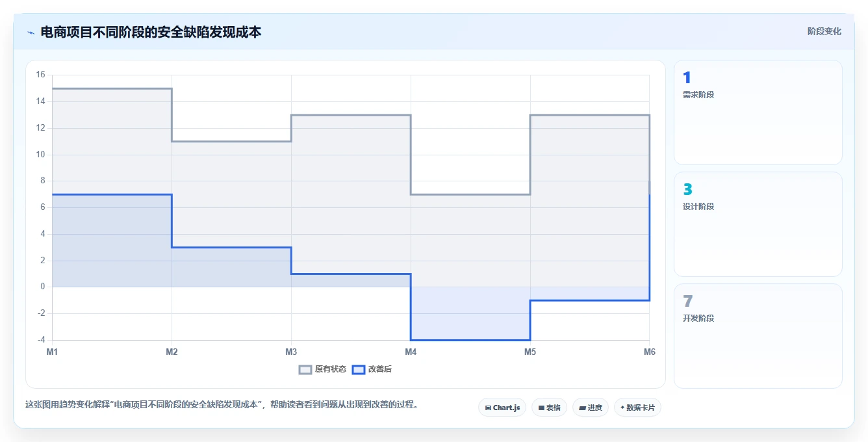The image size is (868, 442).
Task: Click the 数据卡片 tag
Action: click(x=637, y=408)
